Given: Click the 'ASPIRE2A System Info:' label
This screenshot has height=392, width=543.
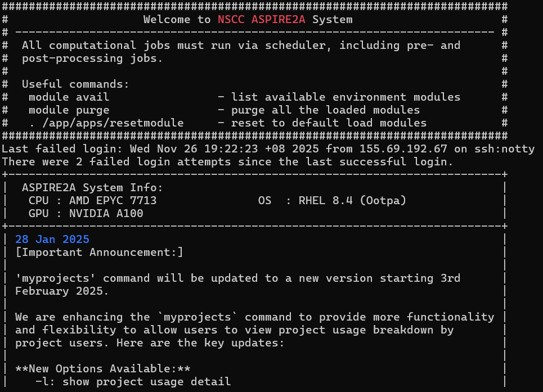Looking at the screenshot, I should tap(92, 188).
